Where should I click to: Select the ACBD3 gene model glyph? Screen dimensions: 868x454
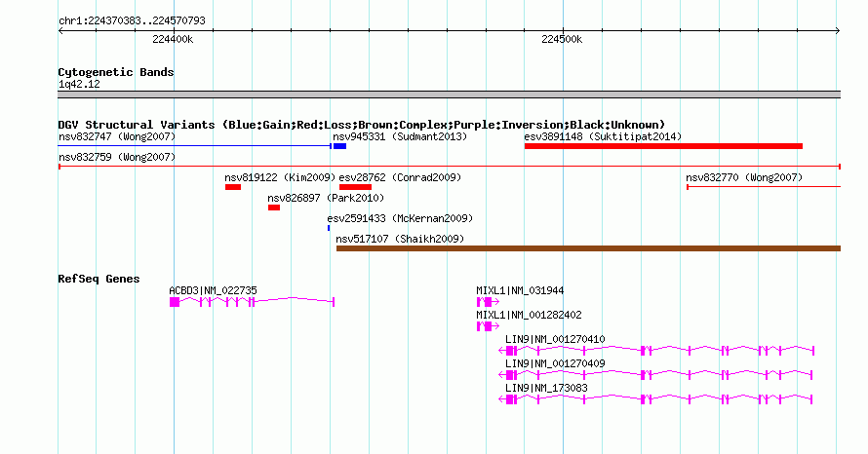tap(252, 302)
